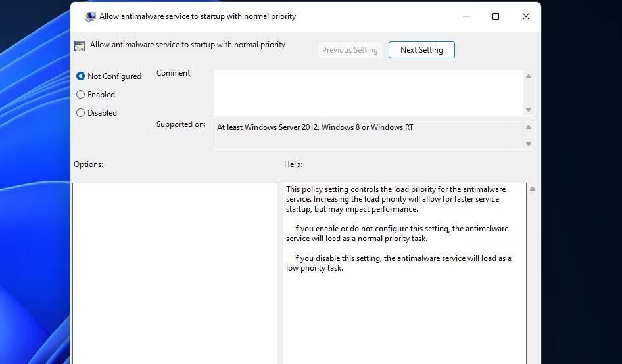Image resolution: width=622 pixels, height=364 pixels.
Task: Click the Supported on scroll down arrow
Action: click(x=529, y=143)
